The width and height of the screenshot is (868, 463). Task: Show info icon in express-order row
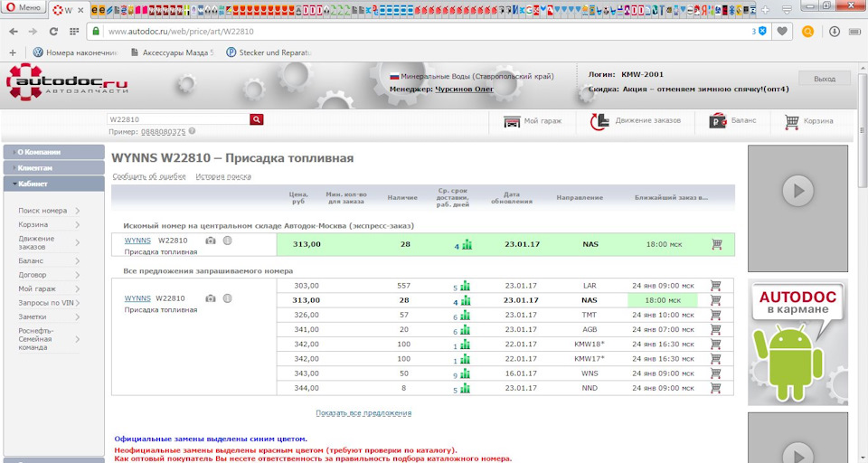228,241
